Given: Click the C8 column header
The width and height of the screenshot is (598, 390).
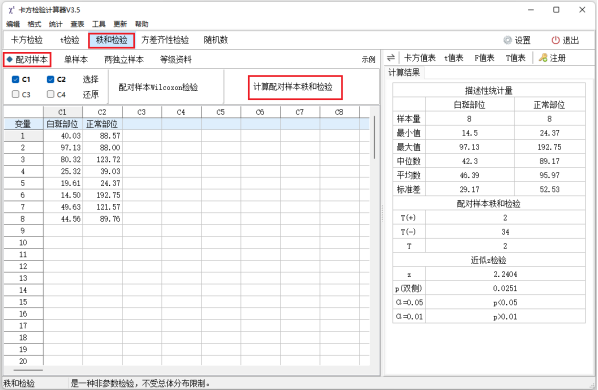Looking at the screenshot, I should pyautogui.click(x=339, y=112).
